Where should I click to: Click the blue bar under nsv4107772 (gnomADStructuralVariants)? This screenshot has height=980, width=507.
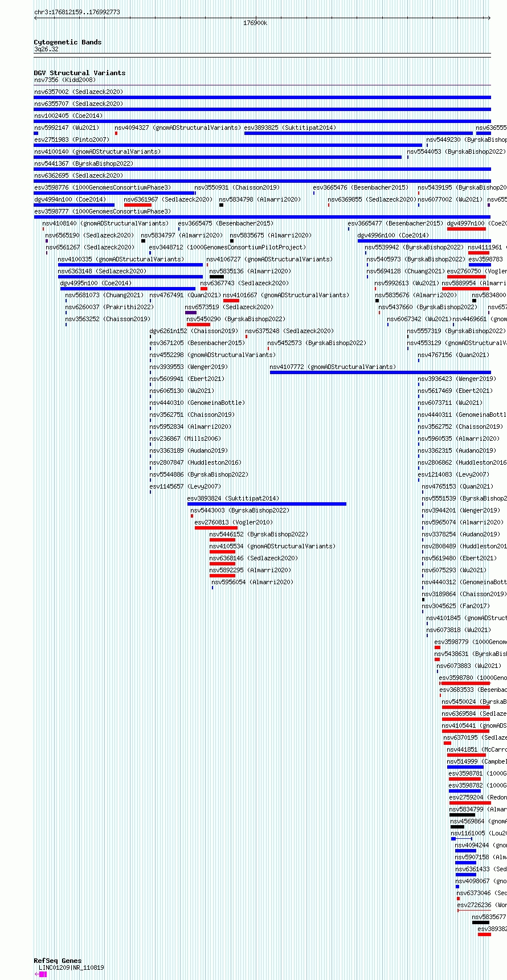pos(380,372)
